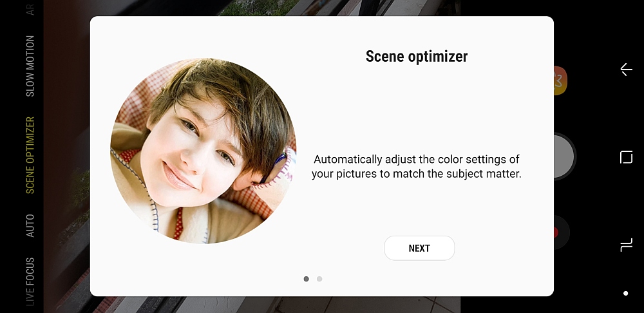644x313 pixels.
Task: Tap the NEXT button in the dialog
Action: [419, 248]
